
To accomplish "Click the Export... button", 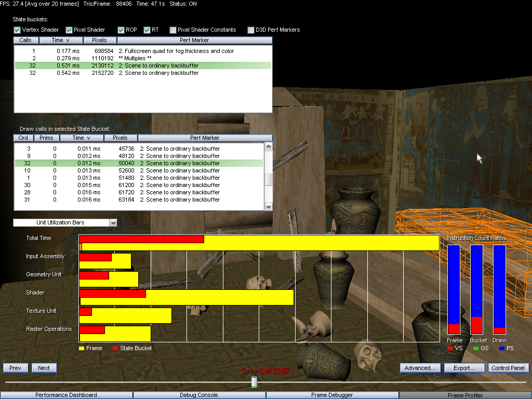I will (464, 368).
